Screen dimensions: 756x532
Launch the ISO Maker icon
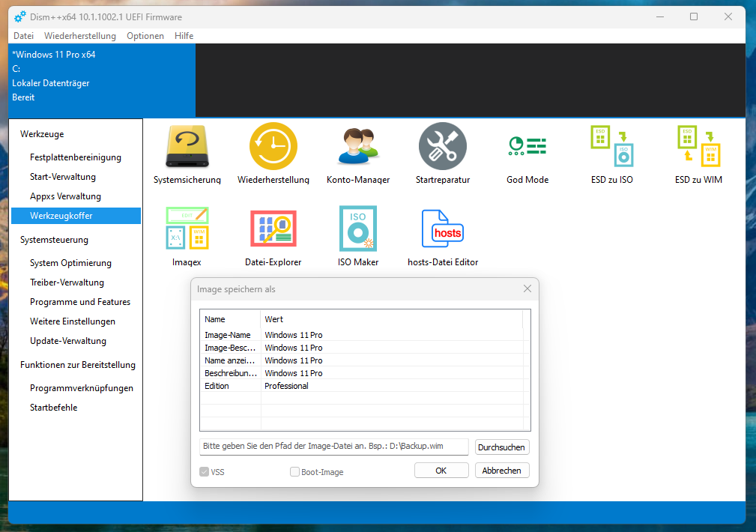coord(358,228)
